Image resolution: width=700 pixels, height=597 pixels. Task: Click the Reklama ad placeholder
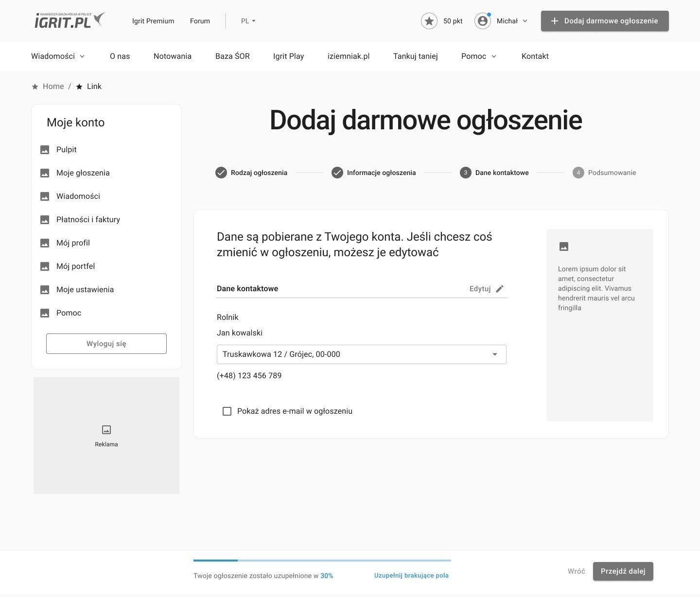point(106,436)
